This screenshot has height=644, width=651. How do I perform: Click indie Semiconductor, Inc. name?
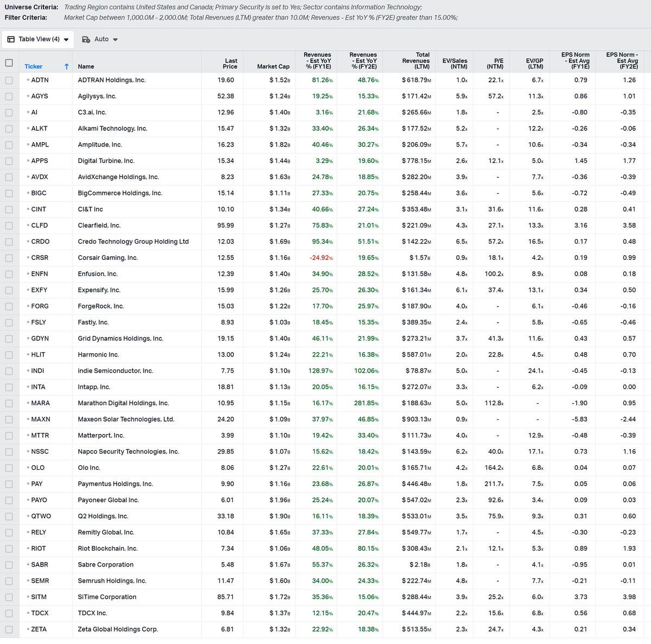[x=116, y=371]
